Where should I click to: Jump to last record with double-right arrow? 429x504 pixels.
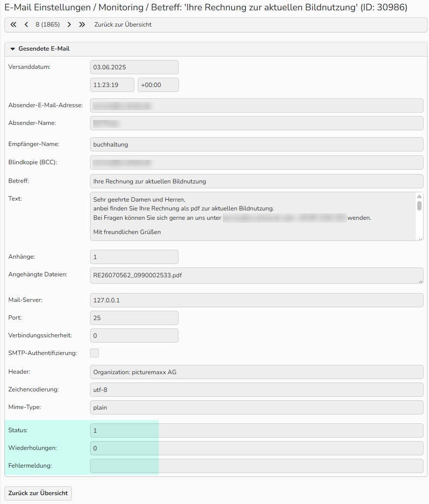pyautogui.click(x=82, y=25)
